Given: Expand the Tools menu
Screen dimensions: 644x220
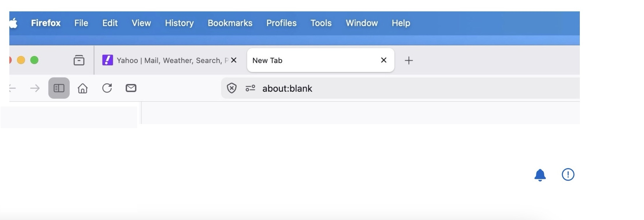Looking at the screenshot, I should click(321, 23).
